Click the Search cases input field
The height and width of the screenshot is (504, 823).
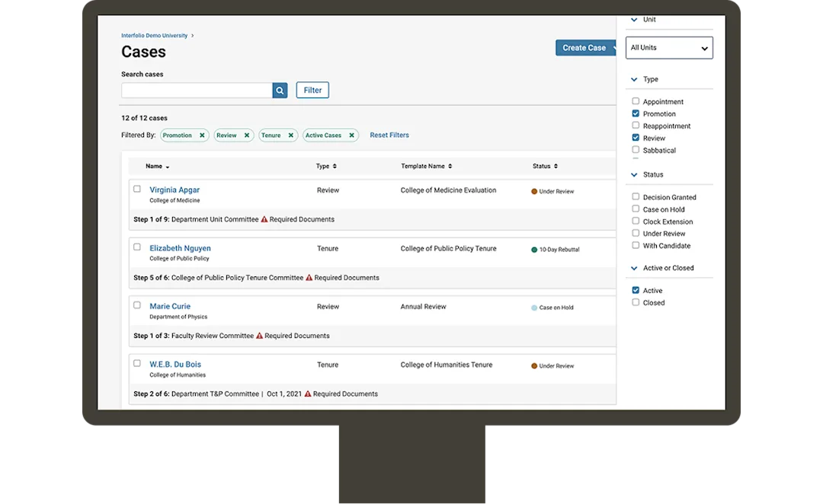(x=197, y=90)
